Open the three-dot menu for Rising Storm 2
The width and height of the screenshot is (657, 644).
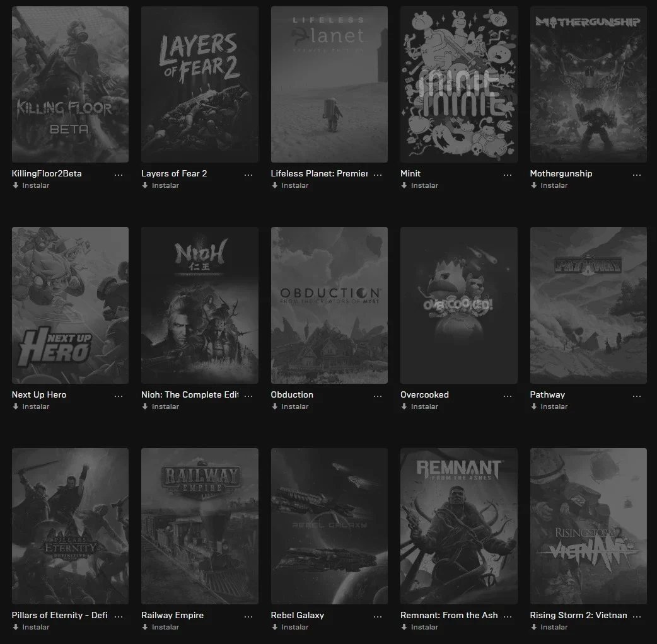(637, 616)
